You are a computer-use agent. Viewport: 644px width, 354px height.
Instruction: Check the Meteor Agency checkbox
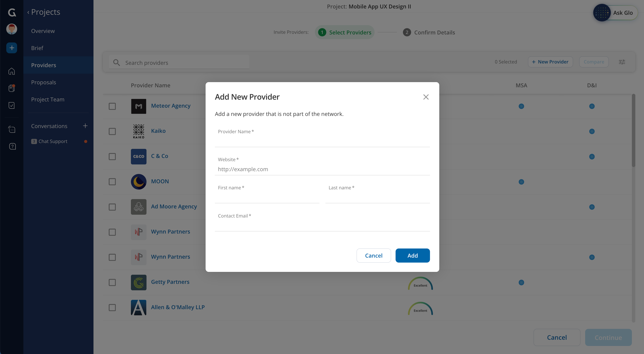coord(112,106)
